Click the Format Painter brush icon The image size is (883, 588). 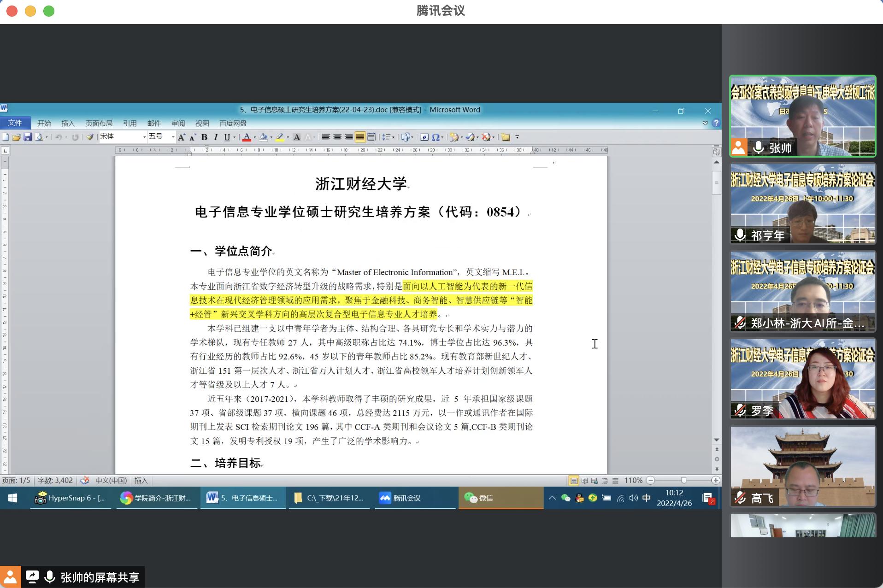(90, 137)
